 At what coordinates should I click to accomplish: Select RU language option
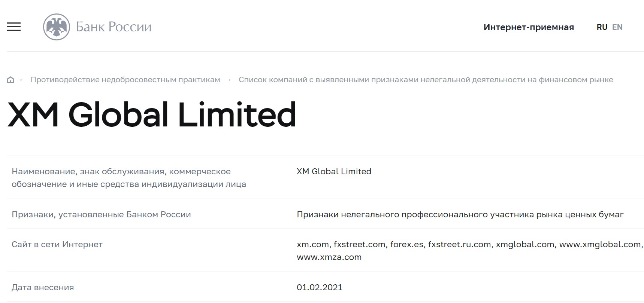(x=602, y=27)
